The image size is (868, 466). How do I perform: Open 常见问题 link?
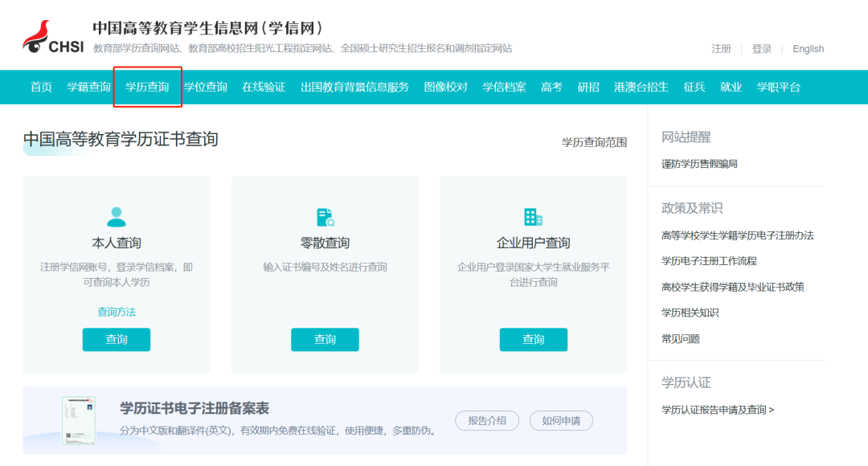tap(681, 339)
